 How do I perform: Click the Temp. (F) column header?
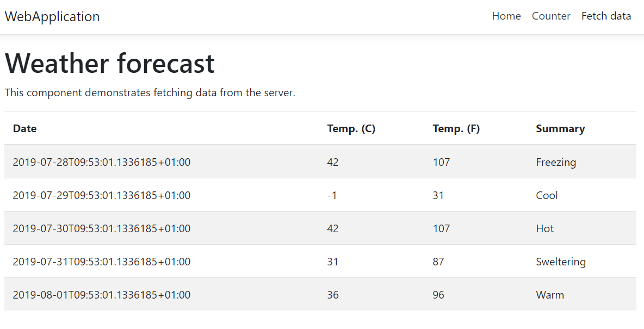coord(456,129)
